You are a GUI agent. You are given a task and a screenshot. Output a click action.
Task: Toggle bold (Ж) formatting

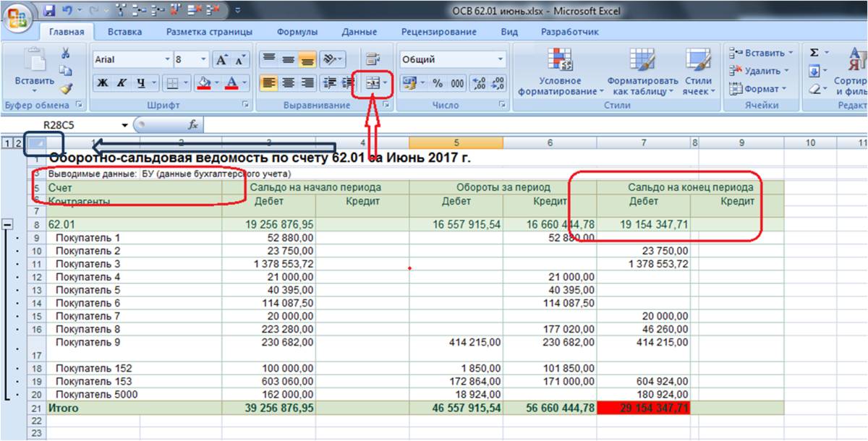pyautogui.click(x=103, y=83)
